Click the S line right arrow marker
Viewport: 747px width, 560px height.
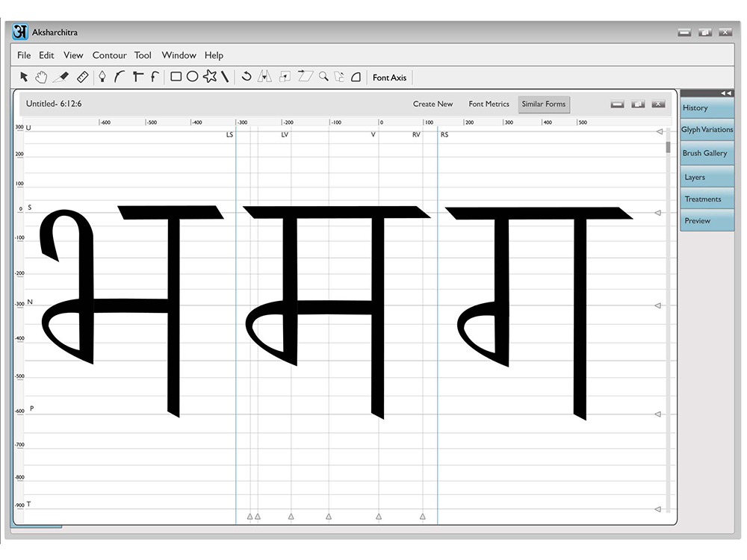(x=657, y=213)
